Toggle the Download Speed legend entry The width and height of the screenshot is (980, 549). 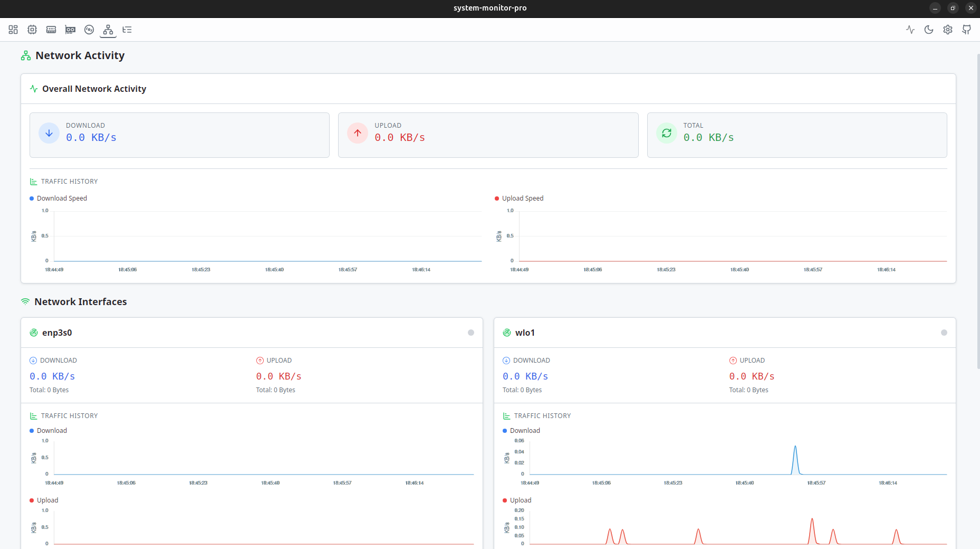click(58, 198)
